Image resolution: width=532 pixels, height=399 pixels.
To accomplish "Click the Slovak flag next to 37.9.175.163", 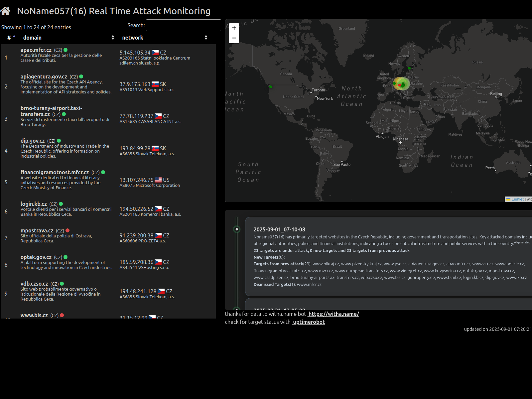I will point(155,84).
